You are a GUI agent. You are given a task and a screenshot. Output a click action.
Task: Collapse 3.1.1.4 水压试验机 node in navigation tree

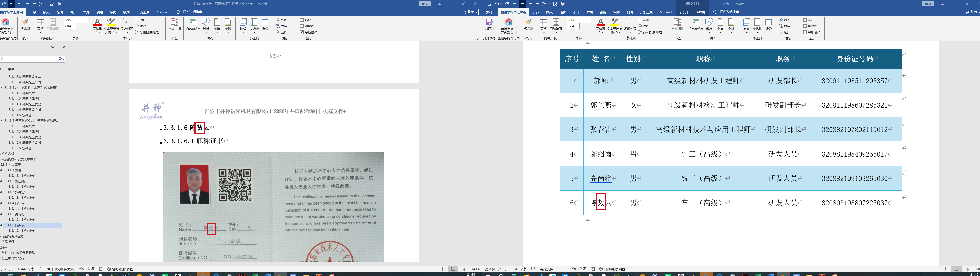point(2,87)
